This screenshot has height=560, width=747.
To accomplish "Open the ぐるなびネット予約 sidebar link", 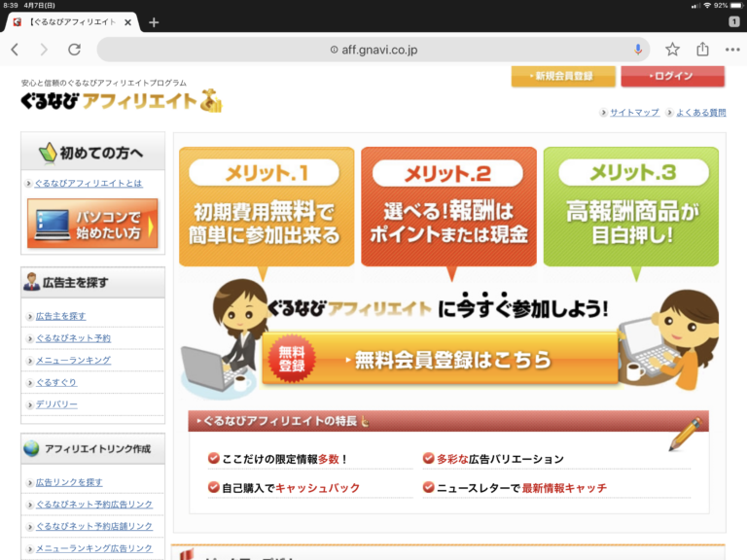I will click(73, 338).
